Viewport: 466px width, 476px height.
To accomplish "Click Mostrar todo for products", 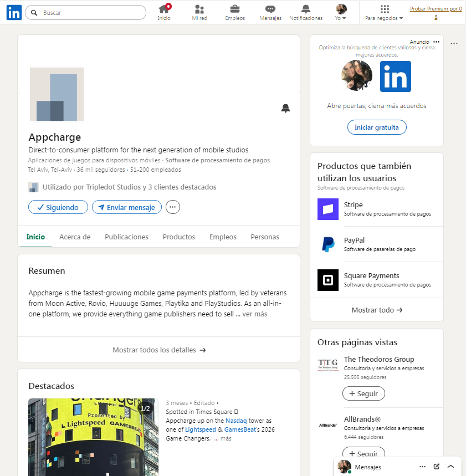I will coord(376,310).
